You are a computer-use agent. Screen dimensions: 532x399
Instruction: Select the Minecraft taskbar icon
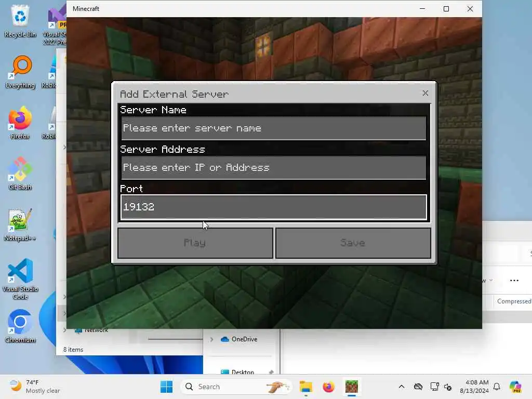click(x=352, y=387)
